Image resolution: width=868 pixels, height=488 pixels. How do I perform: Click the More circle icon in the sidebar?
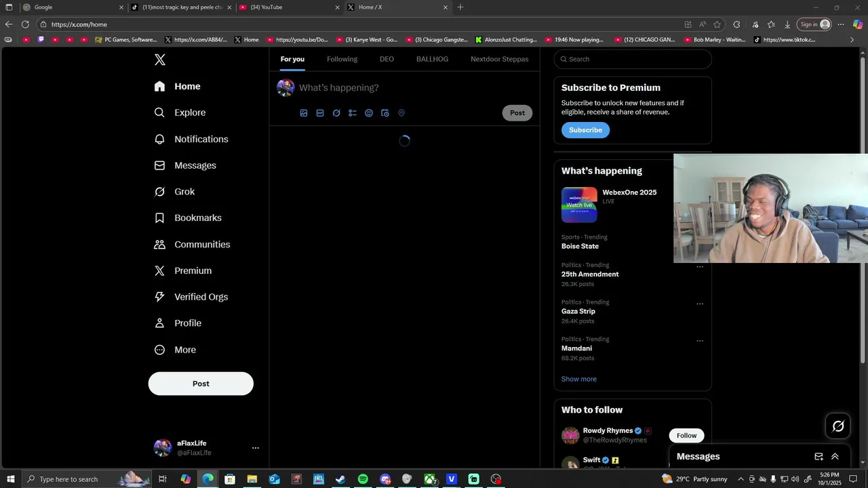159,350
